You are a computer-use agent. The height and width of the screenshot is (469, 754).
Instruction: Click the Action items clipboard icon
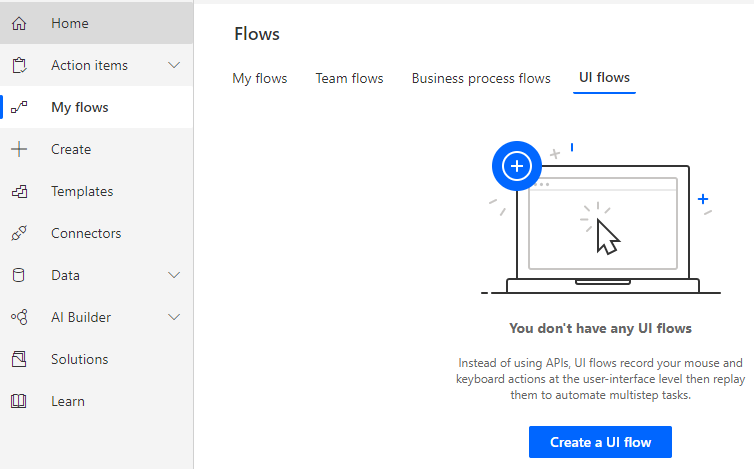[19, 65]
